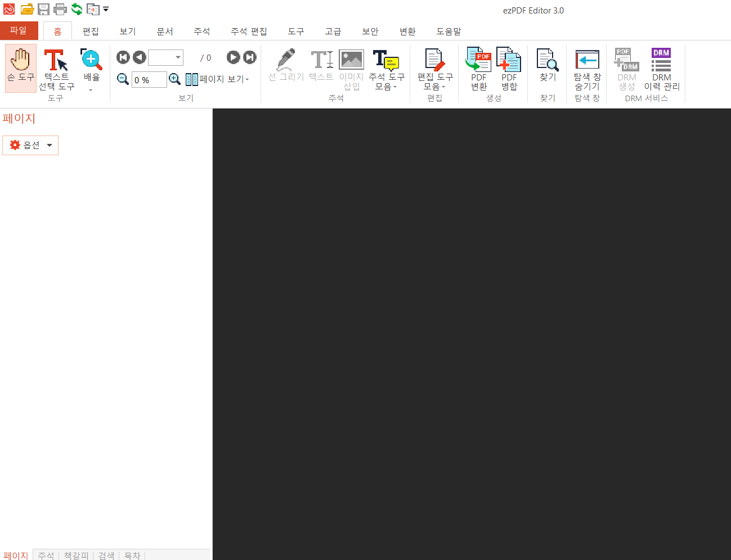Click the zoom out magnifier icon
731x560 pixels.
click(x=123, y=79)
